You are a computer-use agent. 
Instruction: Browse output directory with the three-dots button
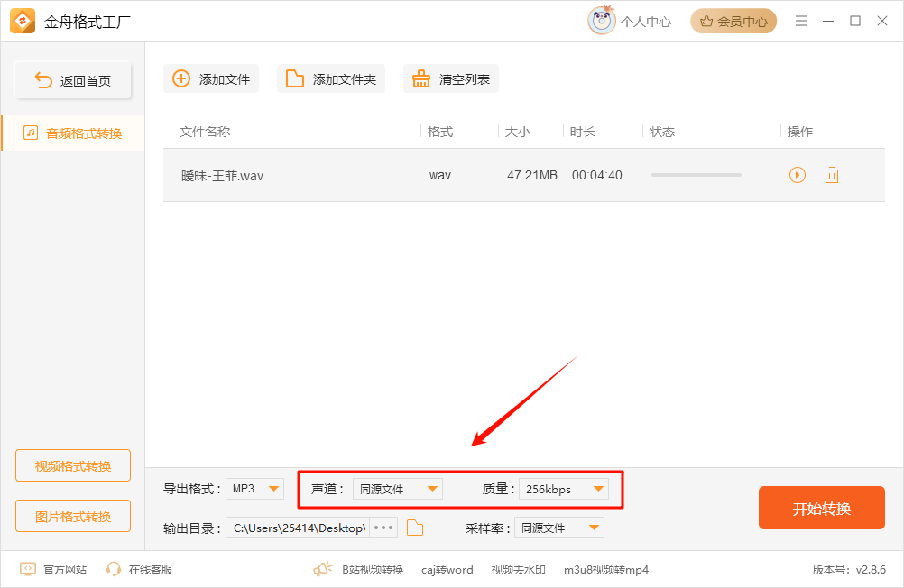(x=383, y=528)
